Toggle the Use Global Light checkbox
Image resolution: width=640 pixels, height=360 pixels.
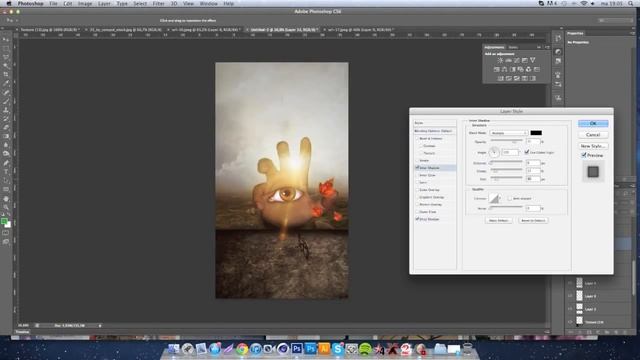pos(527,152)
